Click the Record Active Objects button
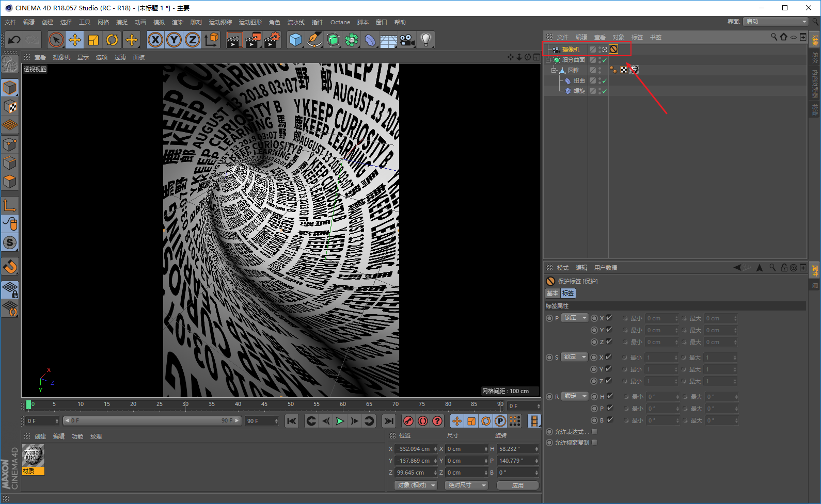The height and width of the screenshot is (504, 821). [x=408, y=421]
